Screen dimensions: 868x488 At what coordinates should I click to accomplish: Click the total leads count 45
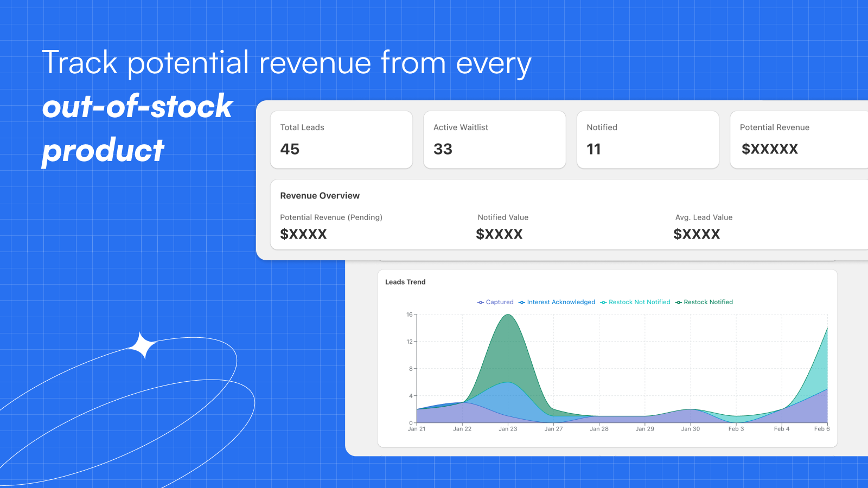(290, 149)
